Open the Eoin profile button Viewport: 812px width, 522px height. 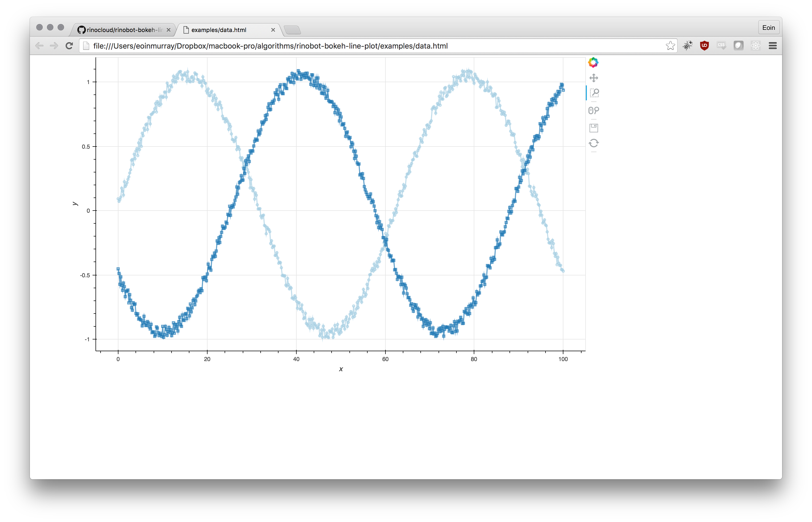(768, 28)
